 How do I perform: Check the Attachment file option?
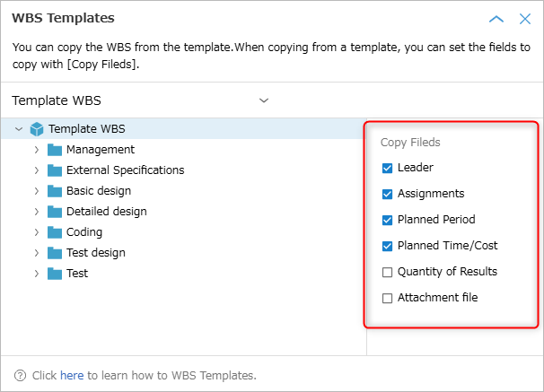click(x=387, y=298)
